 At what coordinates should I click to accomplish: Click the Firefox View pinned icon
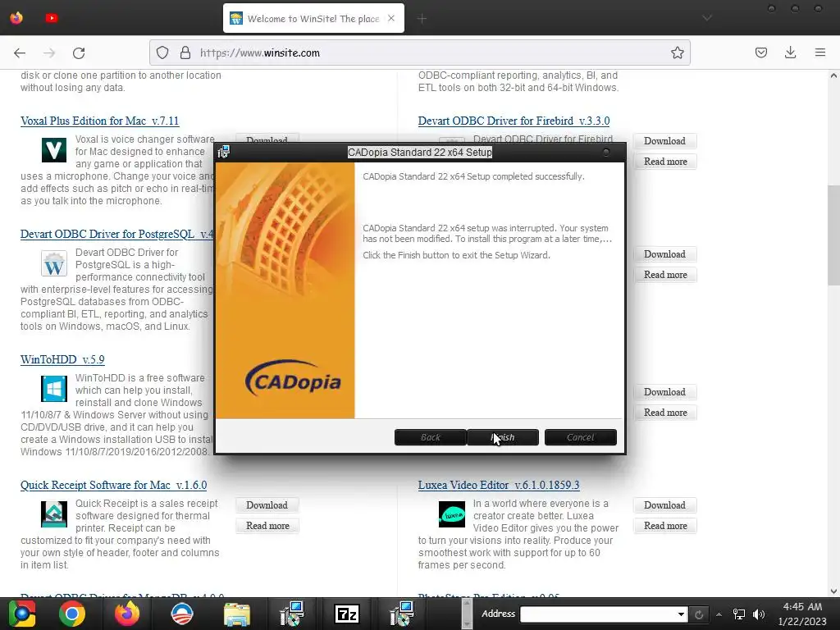[x=16, y=18]
